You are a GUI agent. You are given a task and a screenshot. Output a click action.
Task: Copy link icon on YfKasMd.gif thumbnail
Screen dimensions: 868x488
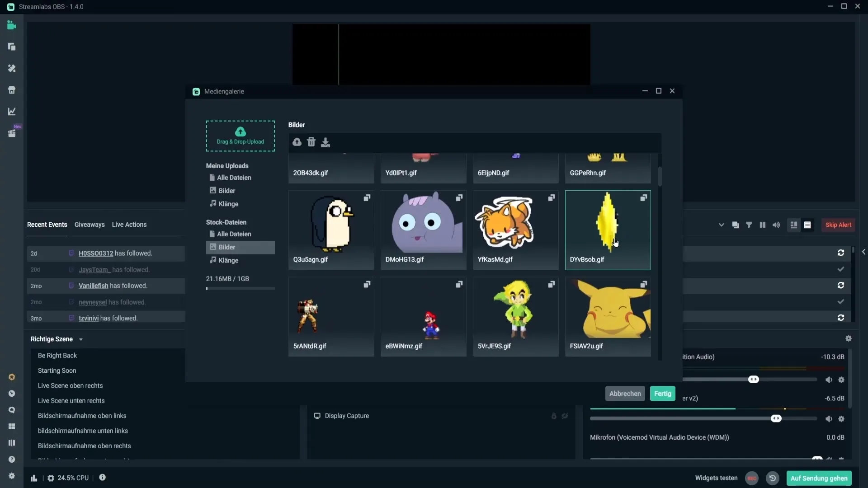[552, 198]
